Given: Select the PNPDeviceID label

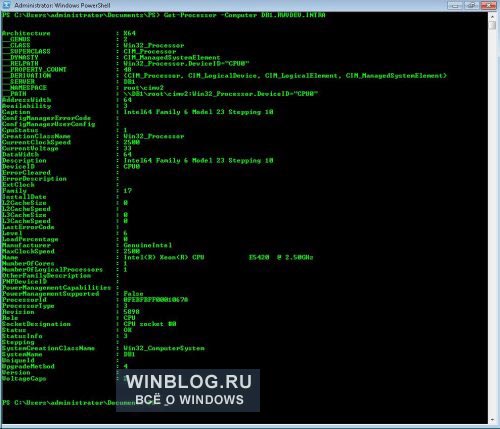Looking at the screenshot, I should tap(24, 282).
